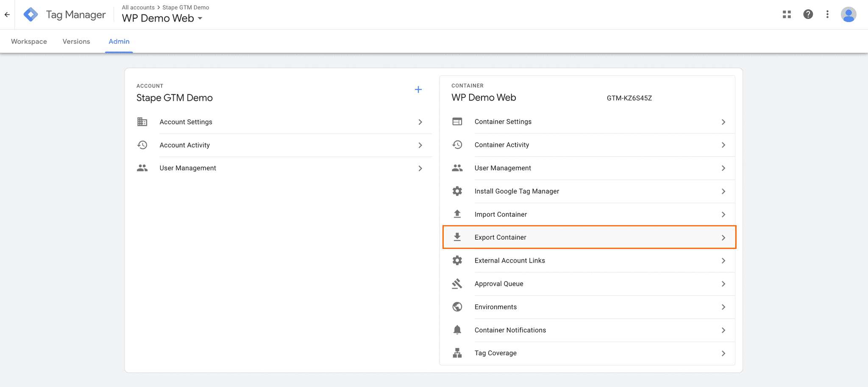Click the Approval Queue gavel icon
Viewport: 868px width, 387px height.
[457, 284]
